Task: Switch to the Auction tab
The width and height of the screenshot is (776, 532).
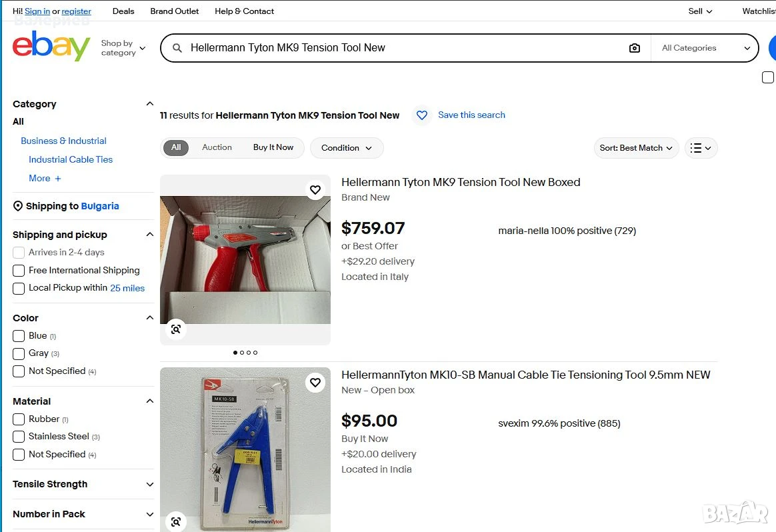Action: coord(217,147)
